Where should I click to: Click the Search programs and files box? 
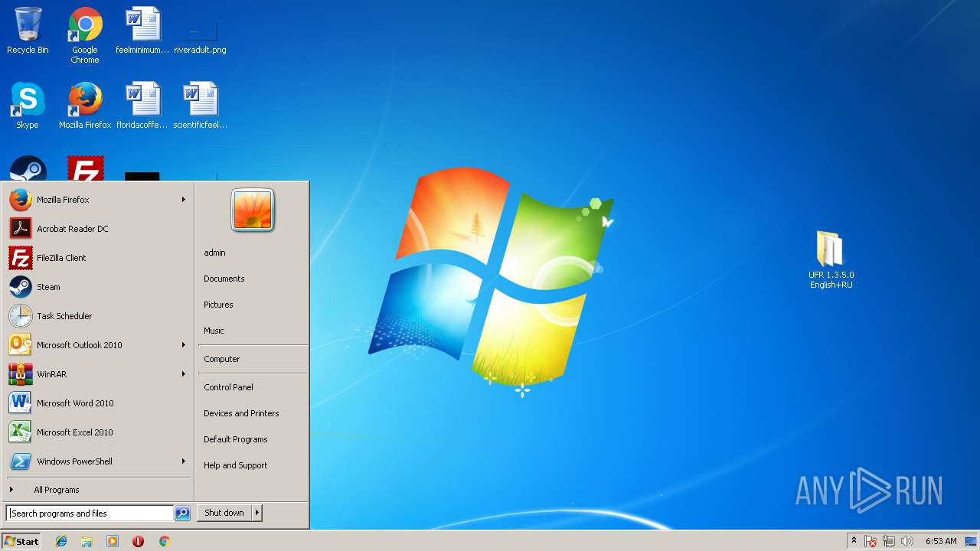tap(90, 514)
